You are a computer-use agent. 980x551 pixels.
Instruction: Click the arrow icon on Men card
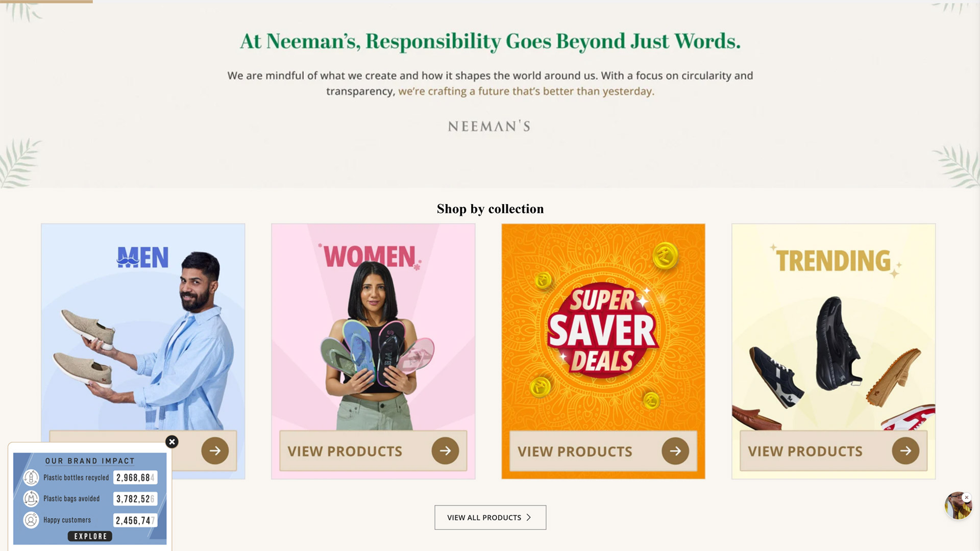(215, 450)
